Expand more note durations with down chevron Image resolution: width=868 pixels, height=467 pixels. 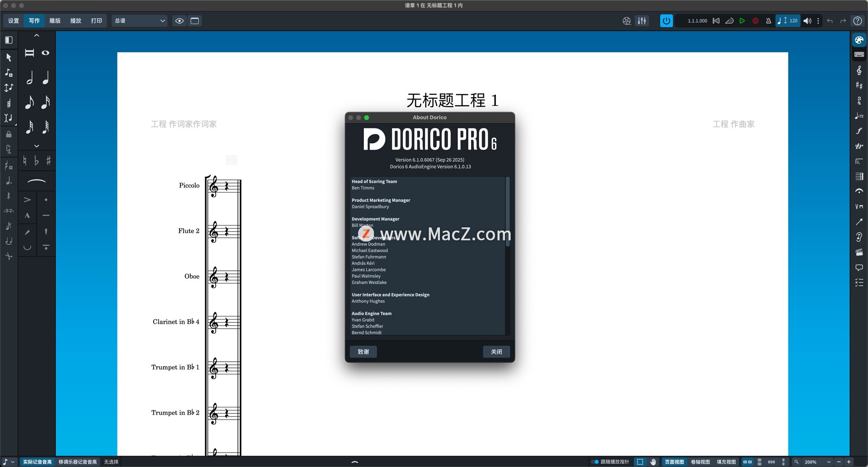37,146
